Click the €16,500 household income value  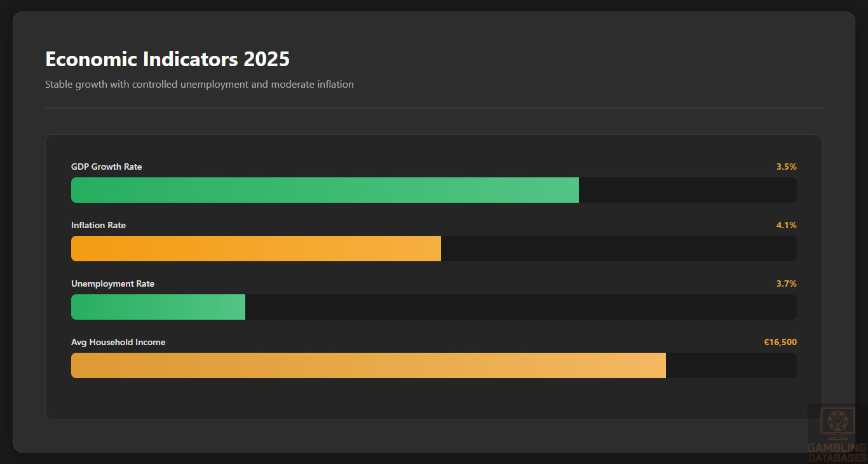click(780, 343)
